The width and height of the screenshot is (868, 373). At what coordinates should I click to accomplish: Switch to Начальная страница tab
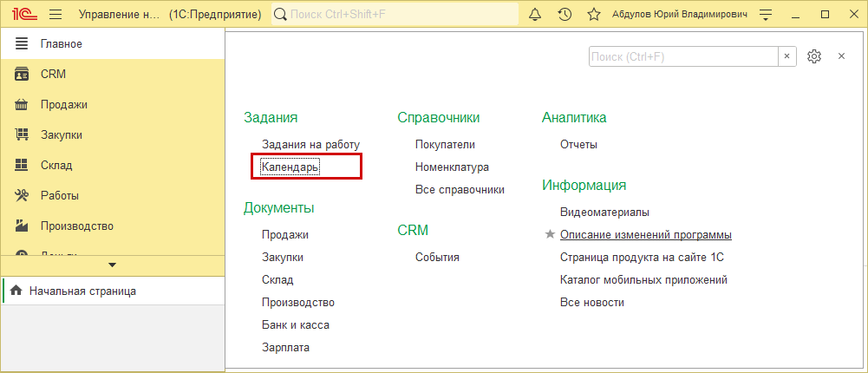pos(113,291)
